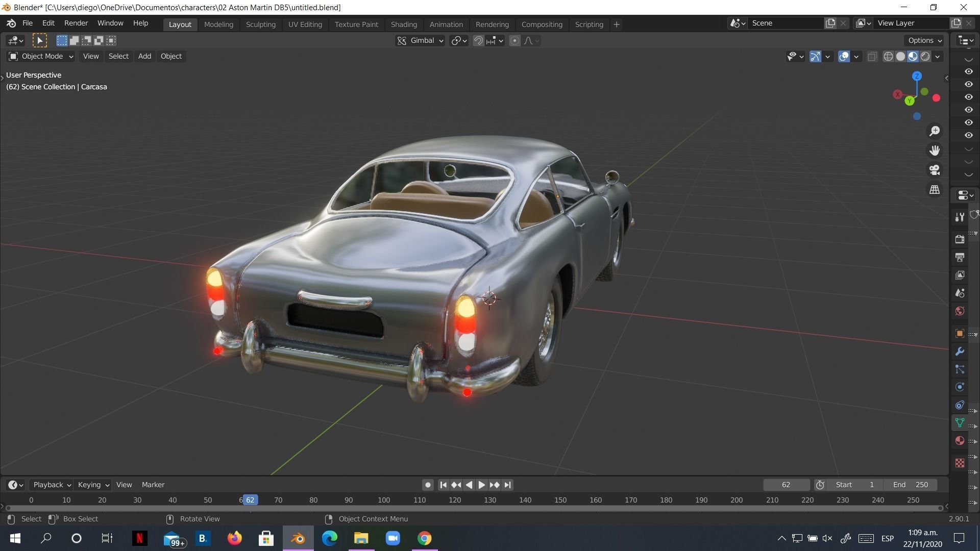Switch to the UV Editing workspace tab
This screenshot has width=980, height=551.
305,24
